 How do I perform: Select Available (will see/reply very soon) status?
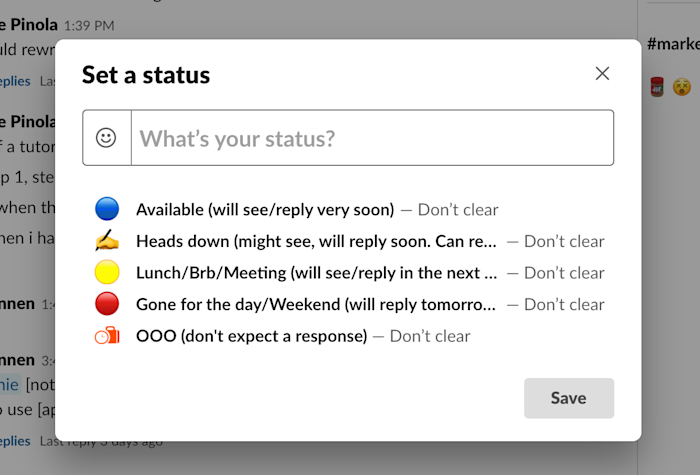pyautogui.click(x=264, y=210)
